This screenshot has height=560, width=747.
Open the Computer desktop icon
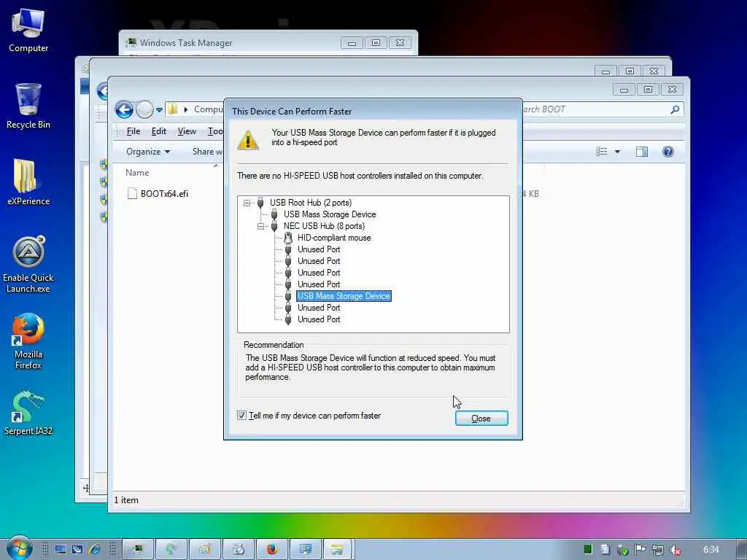[28, 30]
